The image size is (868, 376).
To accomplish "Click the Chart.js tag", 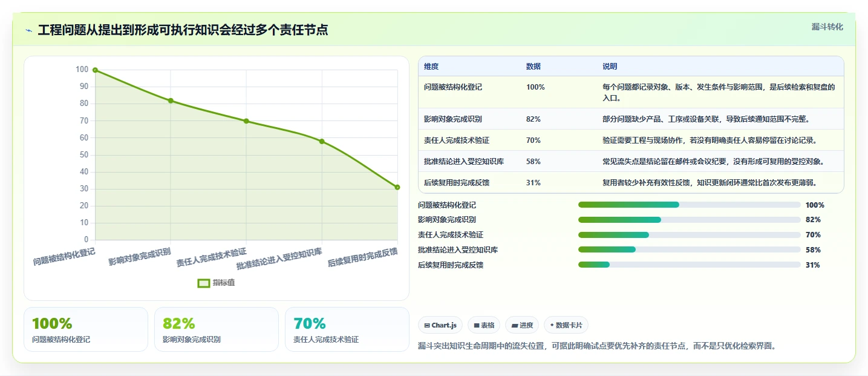I will (x=440, y=325).
